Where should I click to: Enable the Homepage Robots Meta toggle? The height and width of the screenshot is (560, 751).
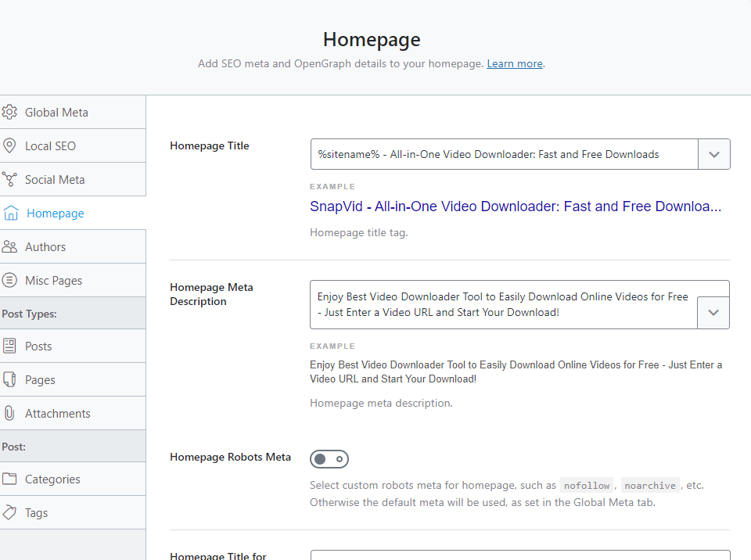(329, 459)
